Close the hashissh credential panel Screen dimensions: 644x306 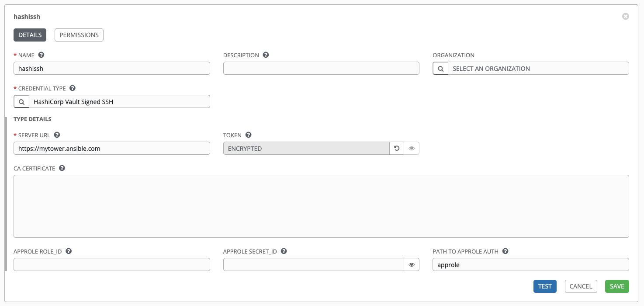click(626, 17)
